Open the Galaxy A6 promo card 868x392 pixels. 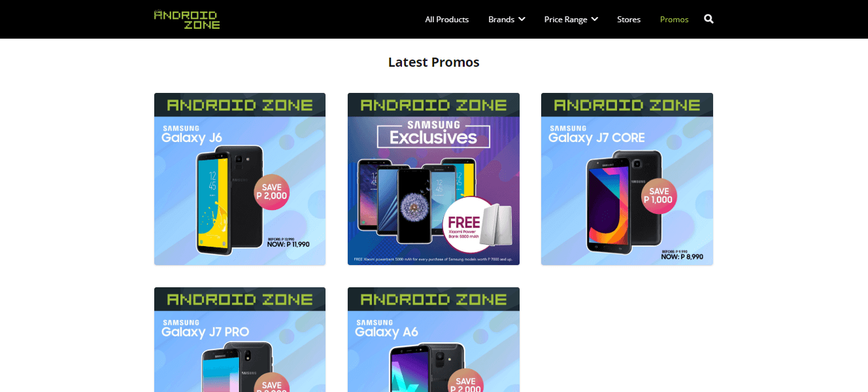coord(433,340)
